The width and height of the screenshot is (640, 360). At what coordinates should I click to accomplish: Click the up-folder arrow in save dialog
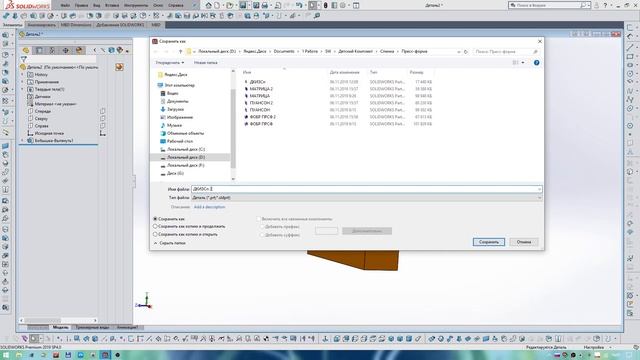click(x=180, y=51)
